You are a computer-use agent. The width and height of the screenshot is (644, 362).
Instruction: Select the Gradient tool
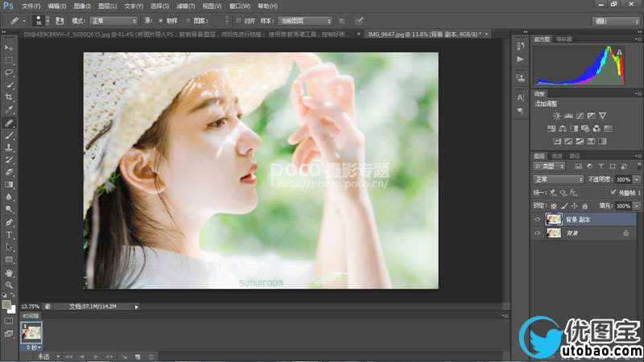pos(9,185)
